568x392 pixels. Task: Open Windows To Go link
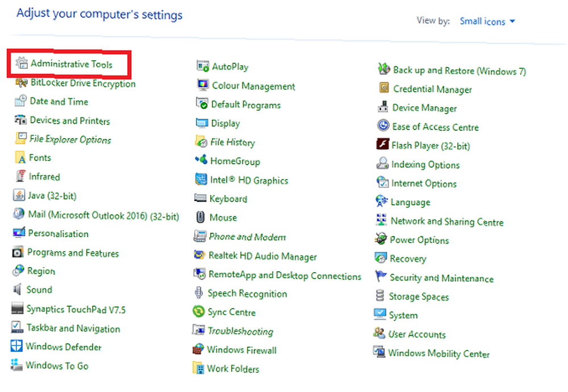coord(57,365)
